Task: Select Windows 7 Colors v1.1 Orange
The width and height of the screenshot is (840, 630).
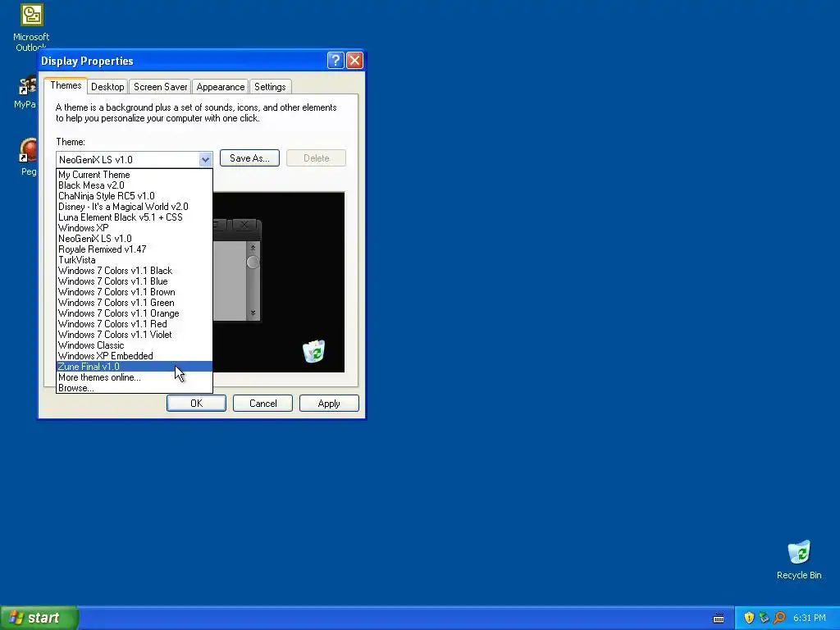Action: click(135, 314)
